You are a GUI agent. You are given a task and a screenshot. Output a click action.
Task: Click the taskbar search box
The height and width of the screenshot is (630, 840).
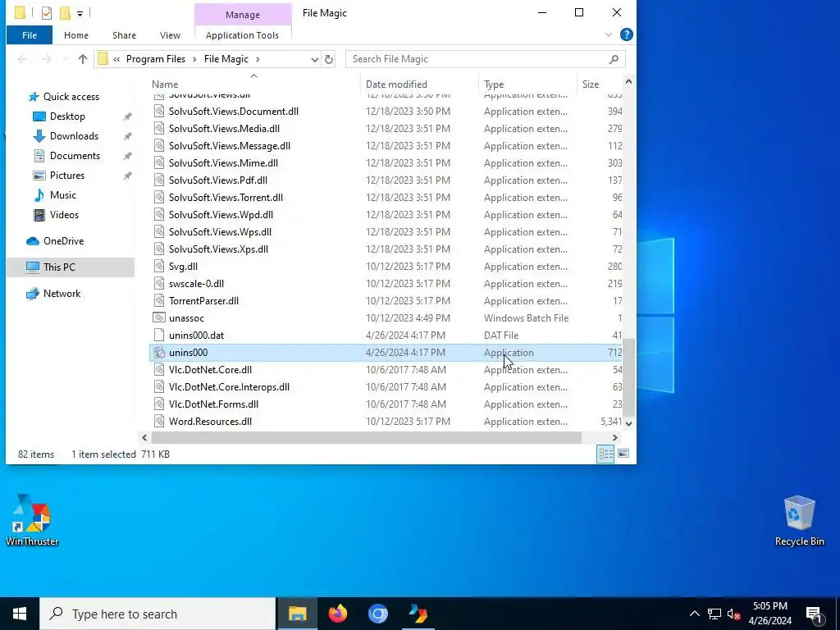pos(157,614)
